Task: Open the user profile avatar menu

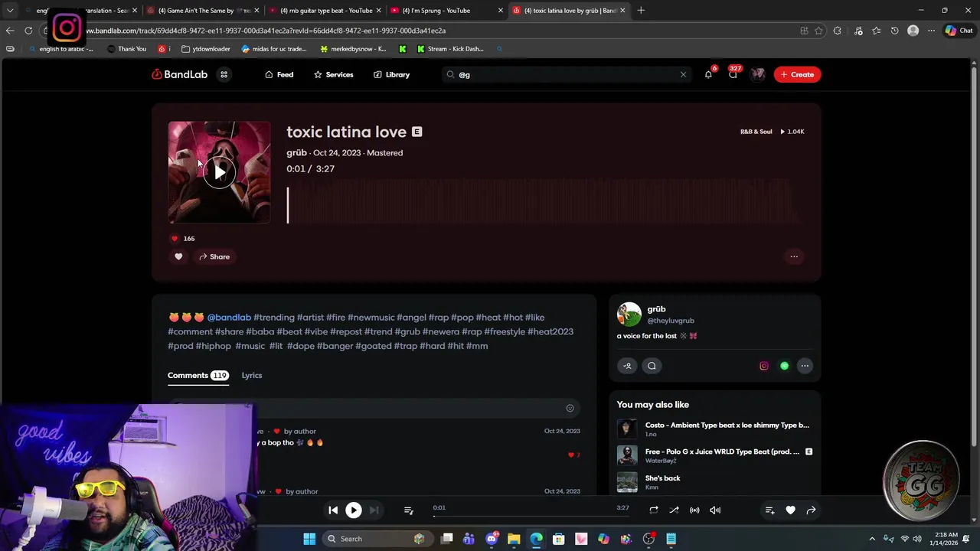Action: click(x=758, y=74)
